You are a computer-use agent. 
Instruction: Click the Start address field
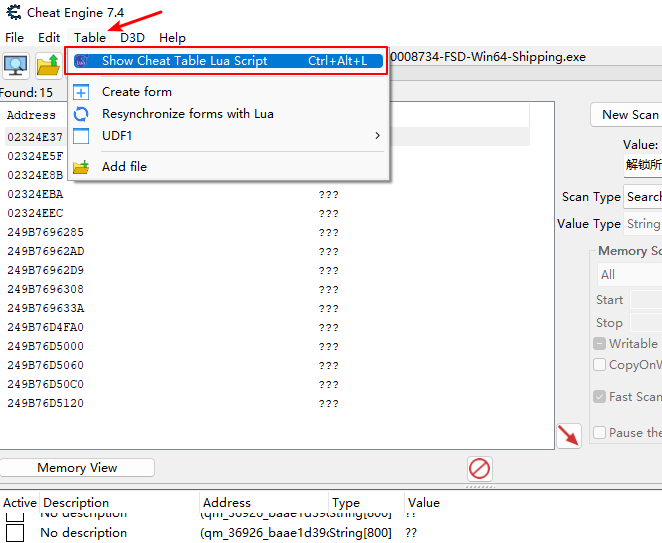646,300
